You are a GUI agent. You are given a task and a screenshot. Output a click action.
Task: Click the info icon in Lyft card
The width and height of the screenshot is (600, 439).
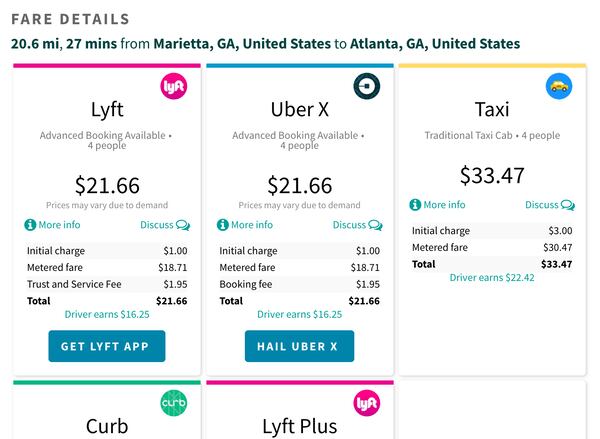(x=30, y=225)
